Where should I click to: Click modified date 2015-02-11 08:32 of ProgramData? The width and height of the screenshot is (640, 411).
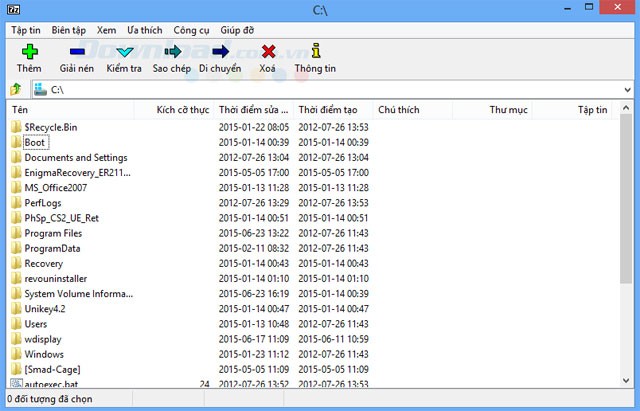(x=253, y=248)
